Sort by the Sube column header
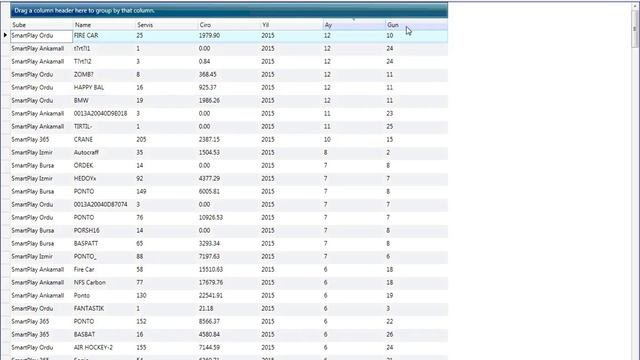This screenshot has width=640, height=360. 42,25
